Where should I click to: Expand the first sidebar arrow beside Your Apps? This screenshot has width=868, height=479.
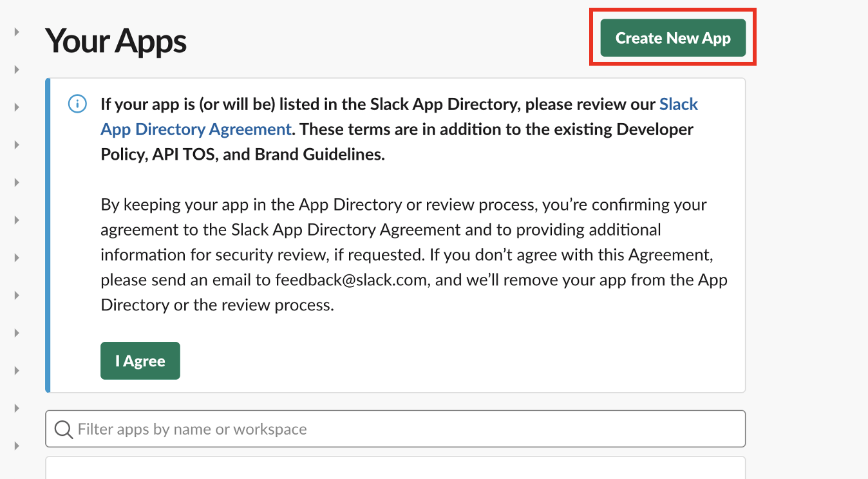[17, 32]
